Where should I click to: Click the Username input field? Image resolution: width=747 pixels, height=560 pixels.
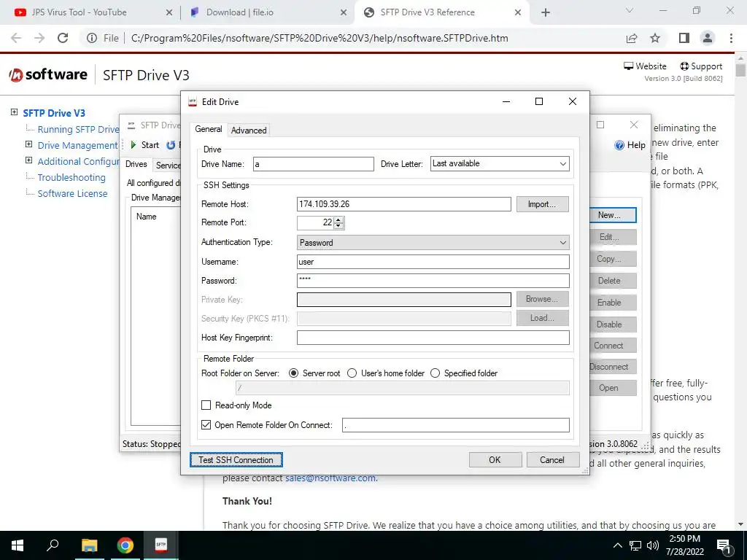(433, 262)
